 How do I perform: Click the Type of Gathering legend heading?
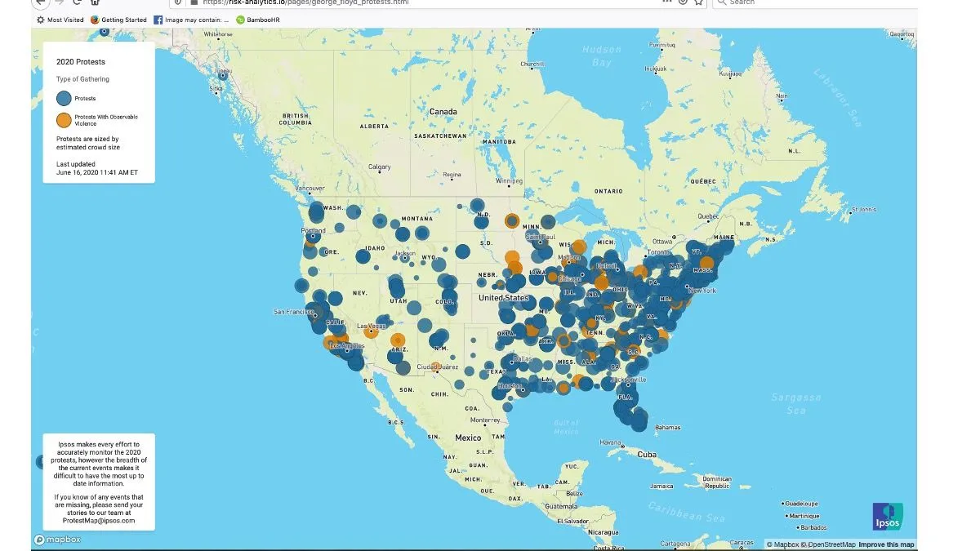click(x=82, y=79)
